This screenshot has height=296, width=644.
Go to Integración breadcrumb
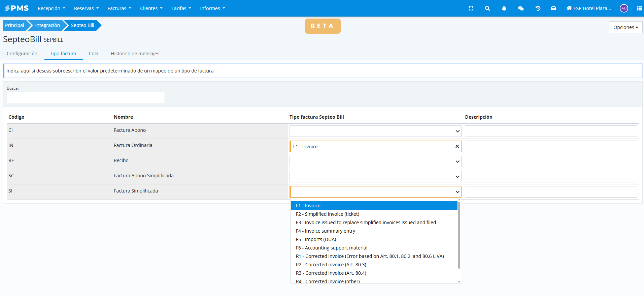[x=47, y=25]
